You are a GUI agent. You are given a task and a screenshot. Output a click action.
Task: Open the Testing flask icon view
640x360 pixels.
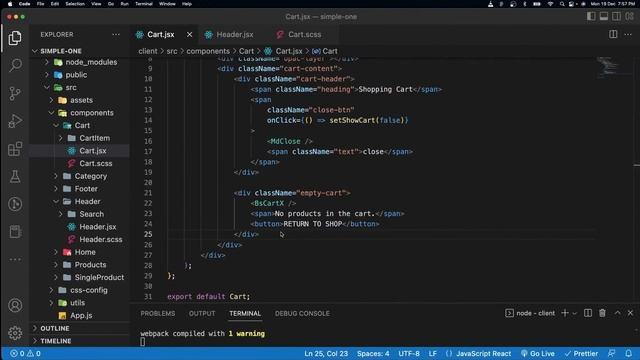click(15, 176)
